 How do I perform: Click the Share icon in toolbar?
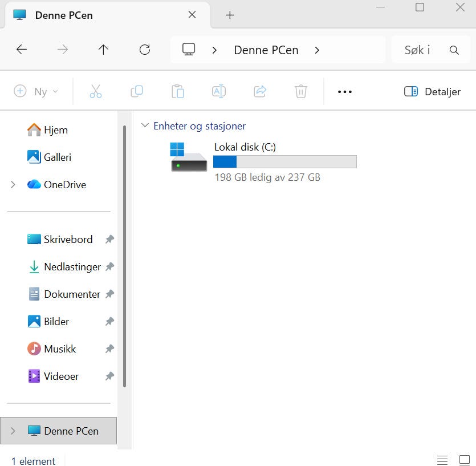coord(260,91)
